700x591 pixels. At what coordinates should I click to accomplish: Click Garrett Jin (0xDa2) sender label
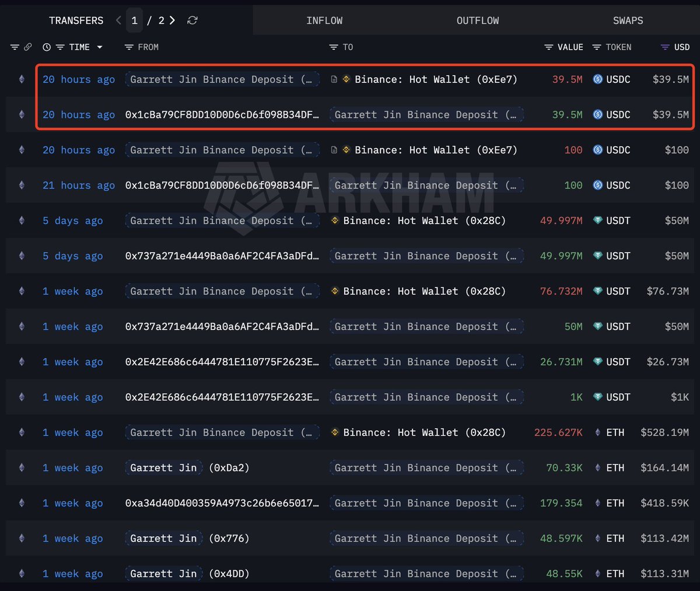pyautogui.click(x=187, y=468)
